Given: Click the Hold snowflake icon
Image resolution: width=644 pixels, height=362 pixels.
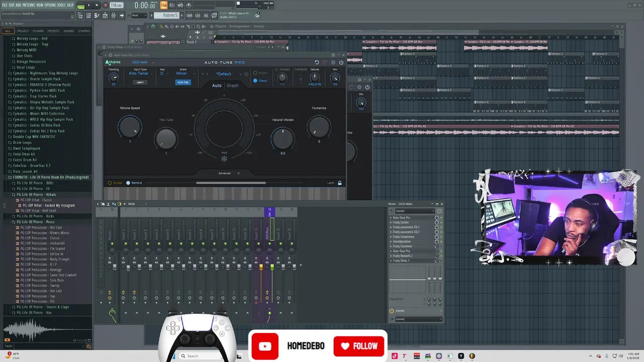Looking at the screenshot, I should [224, 158].
